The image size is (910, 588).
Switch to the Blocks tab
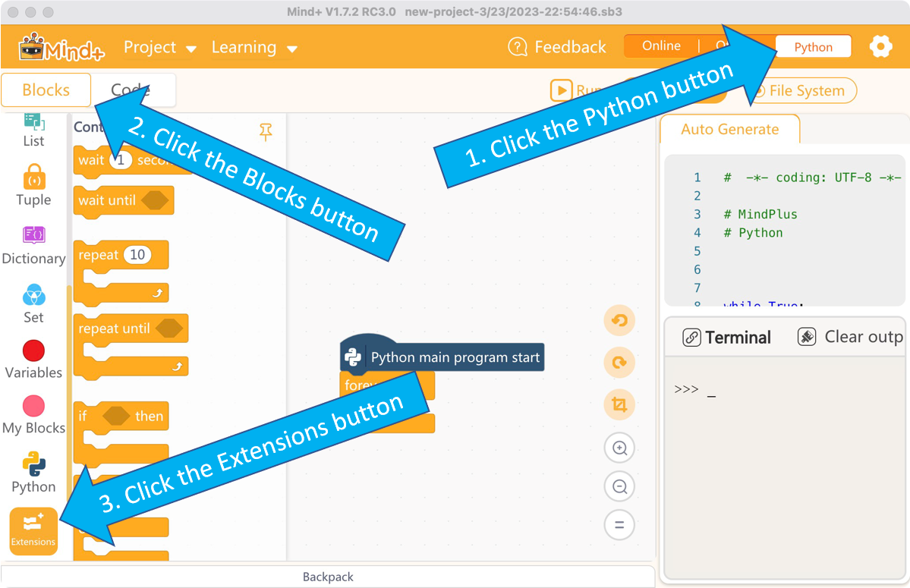point(46,90)
